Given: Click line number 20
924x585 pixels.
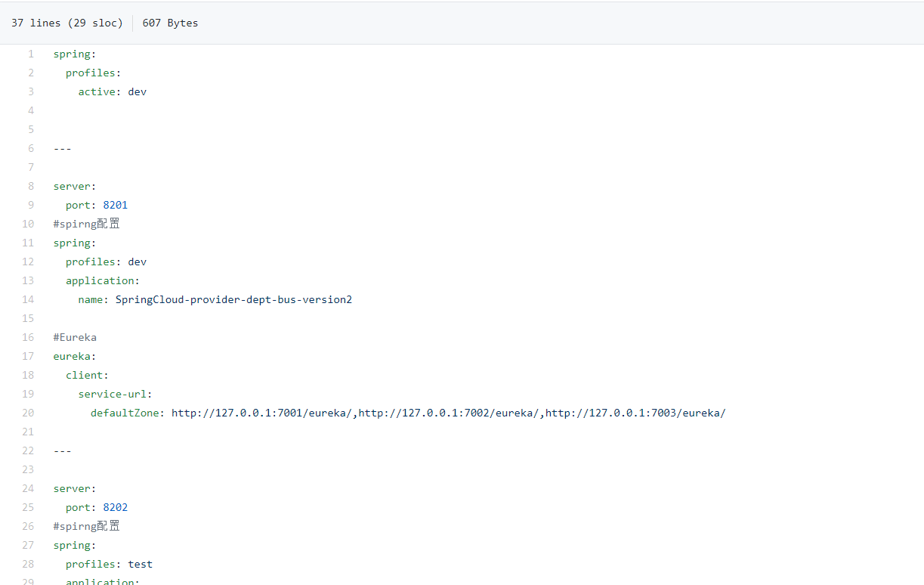Looking at the screenshot, I should (x=28, y=413).
